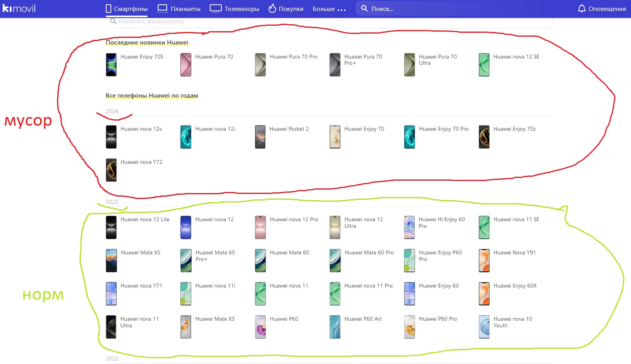This screenshot has height=364, width=631.
Task: Go to the Телевизоры tab
Action: click(x=234, y=9)
